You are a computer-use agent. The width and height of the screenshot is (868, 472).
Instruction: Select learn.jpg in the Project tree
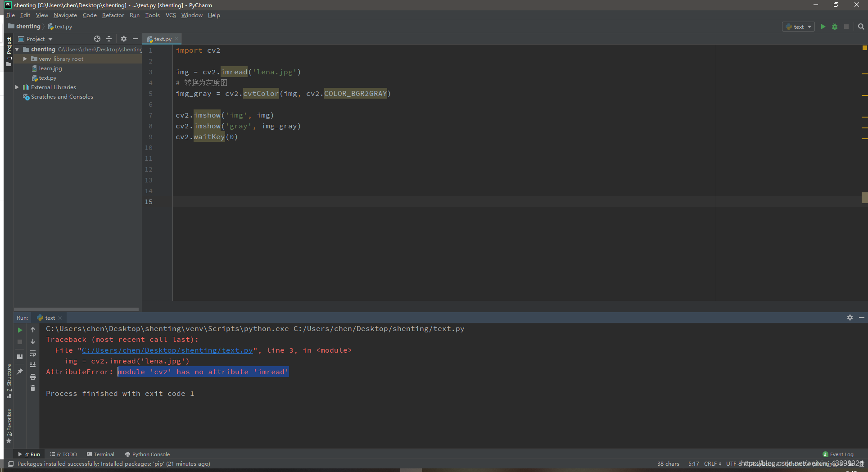click(x=47, y=68)
